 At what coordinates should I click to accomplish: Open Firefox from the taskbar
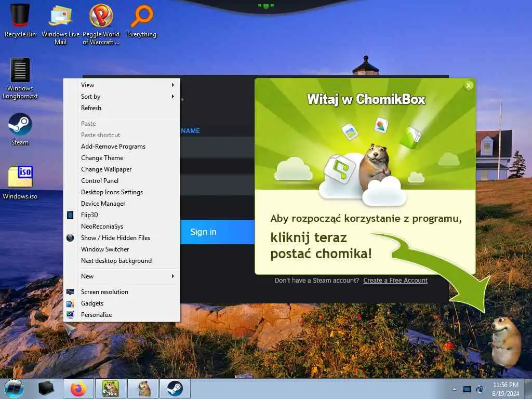78,389
